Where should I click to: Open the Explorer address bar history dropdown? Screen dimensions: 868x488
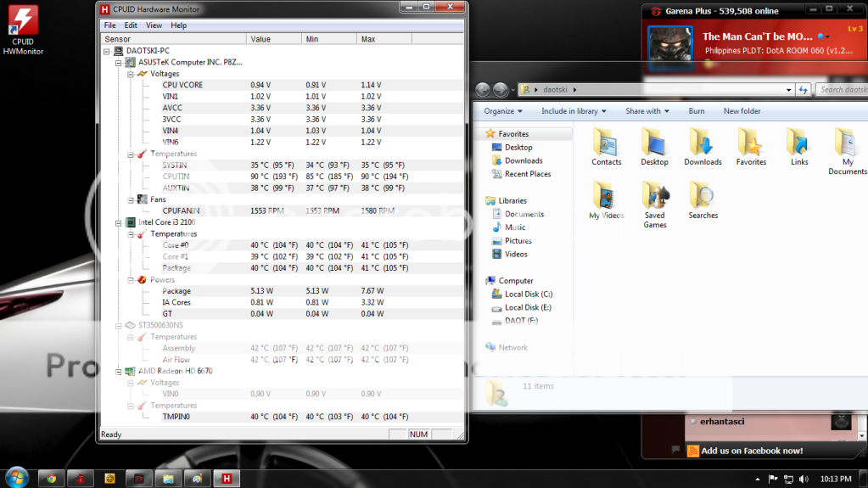[789, 90]
